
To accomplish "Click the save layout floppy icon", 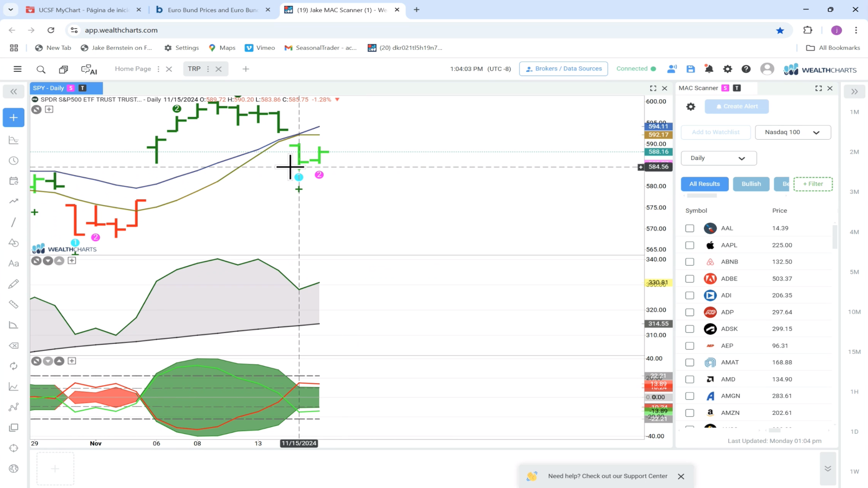I will pyautogui.click(x=690, y=69).
